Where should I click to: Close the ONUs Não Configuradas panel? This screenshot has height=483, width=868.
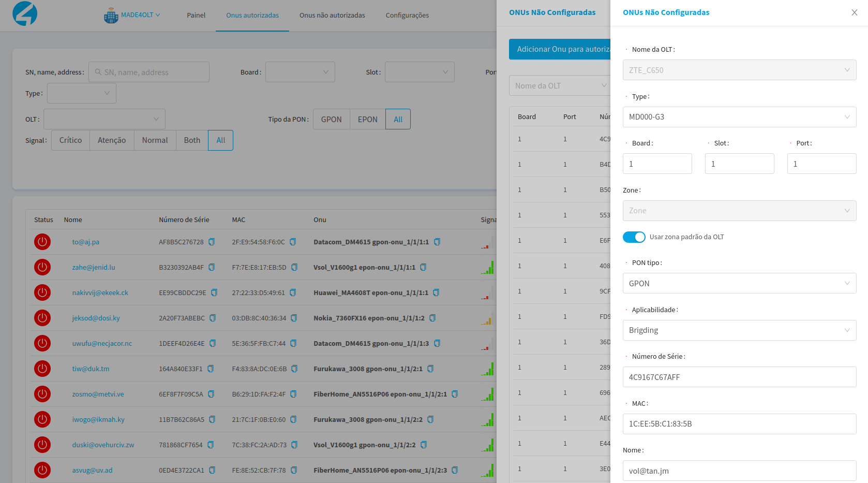854,12
